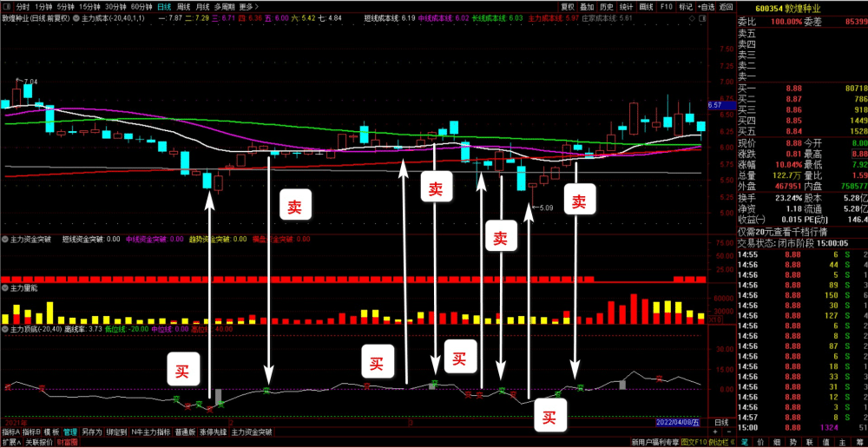The width and height of the screenshot is (868, 448).
Task: Click the 2022/04/08 date marker
Action: point(678,423)
